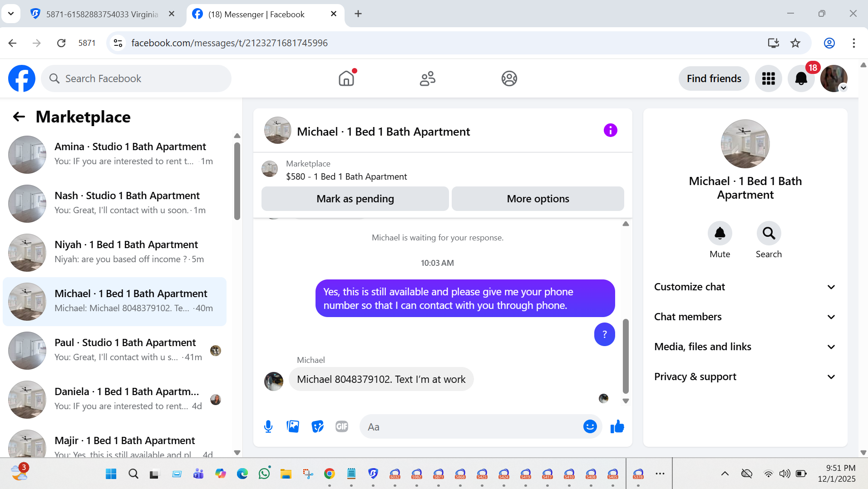Close the Messenger Facebook tab

[334, 14]
